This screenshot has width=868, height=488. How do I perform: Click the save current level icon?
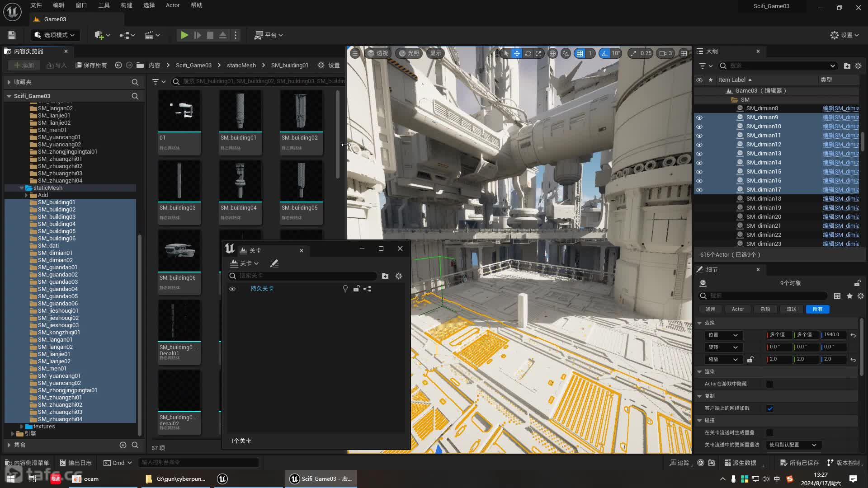(x=12, y=35)
